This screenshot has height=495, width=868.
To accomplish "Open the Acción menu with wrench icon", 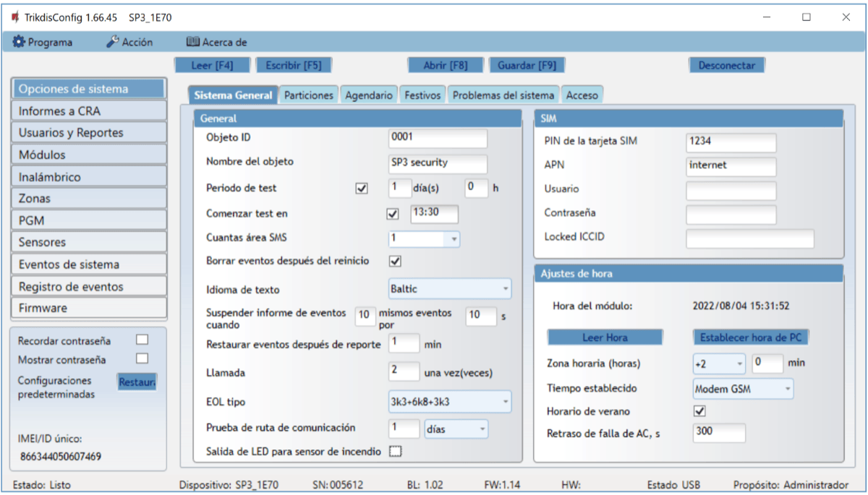I will [129, 42].
